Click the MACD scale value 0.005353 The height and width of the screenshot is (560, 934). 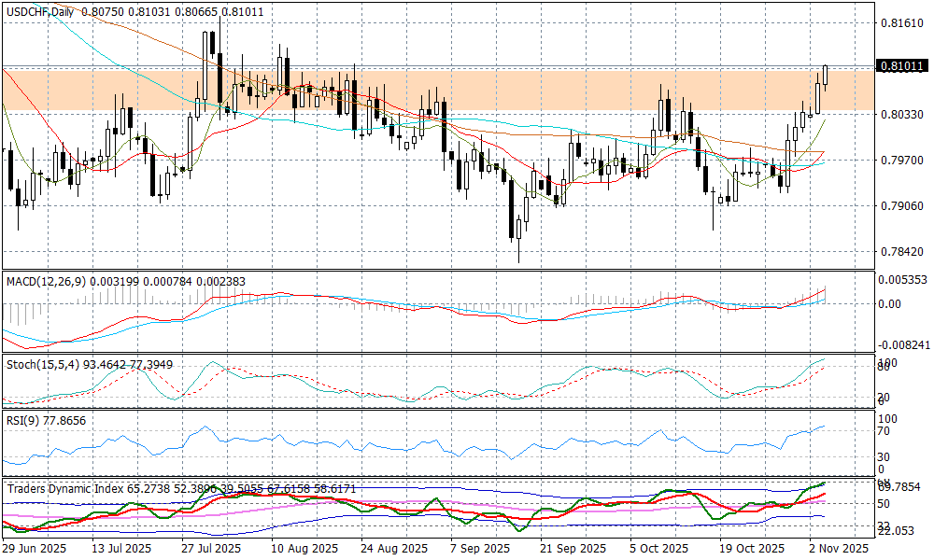coord(903,279)
